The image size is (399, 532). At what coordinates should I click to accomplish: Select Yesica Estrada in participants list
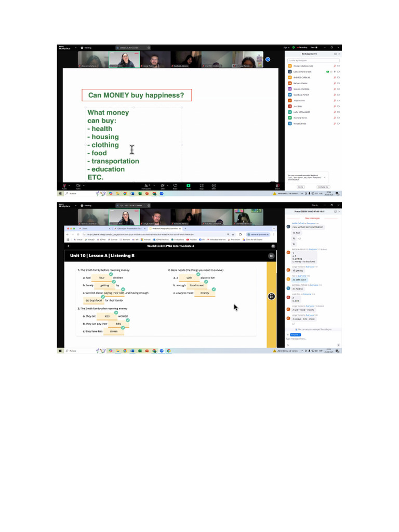313,124
